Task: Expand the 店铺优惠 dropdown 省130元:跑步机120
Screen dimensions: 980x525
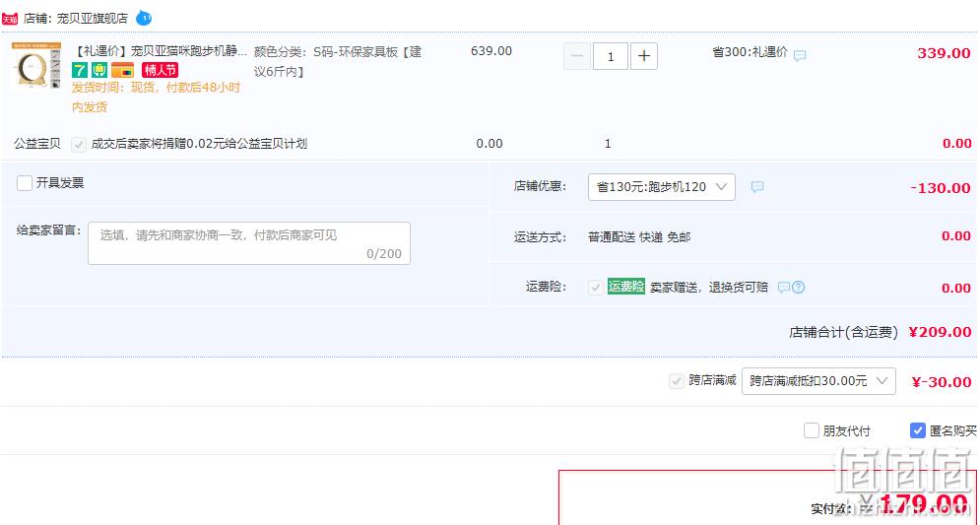Action: point(661,187)
